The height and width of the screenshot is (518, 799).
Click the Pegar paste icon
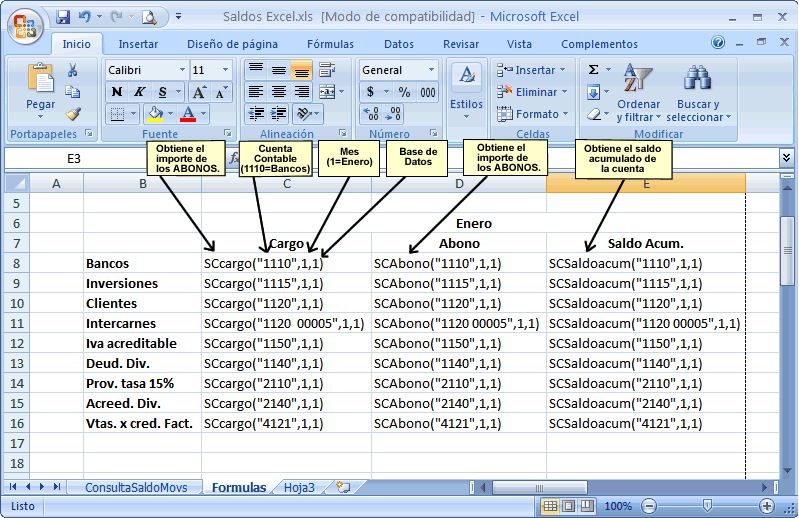(x=40, y=78)
